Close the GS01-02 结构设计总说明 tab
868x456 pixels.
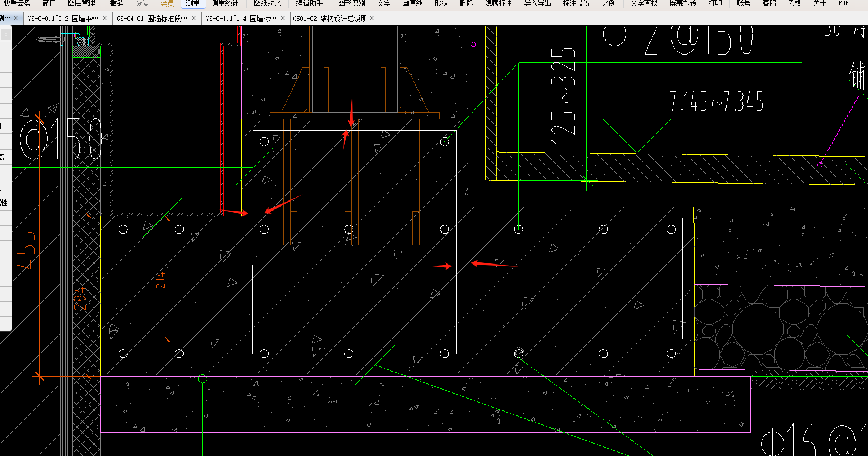click(372, 19)
